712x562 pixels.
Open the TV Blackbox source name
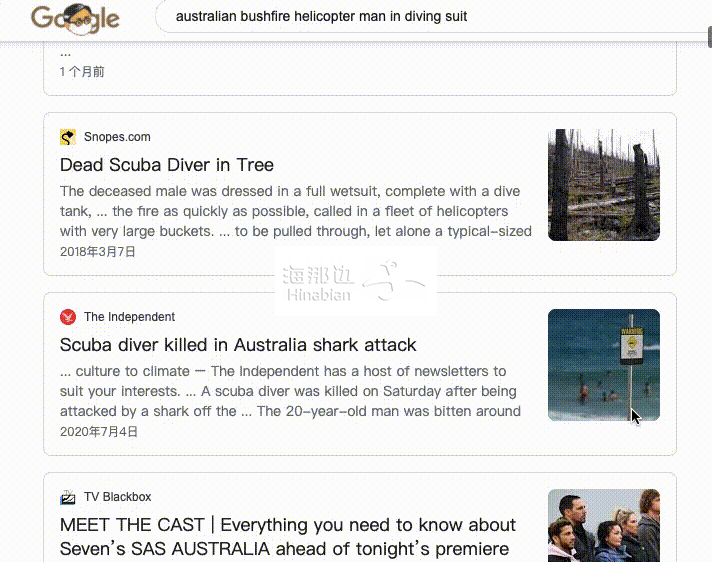(x=118, y=497)
